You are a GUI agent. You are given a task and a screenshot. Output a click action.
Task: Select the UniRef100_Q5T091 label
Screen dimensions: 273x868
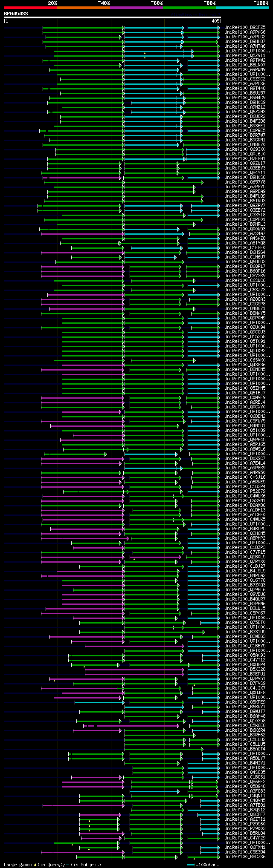(x=245, y=341)
